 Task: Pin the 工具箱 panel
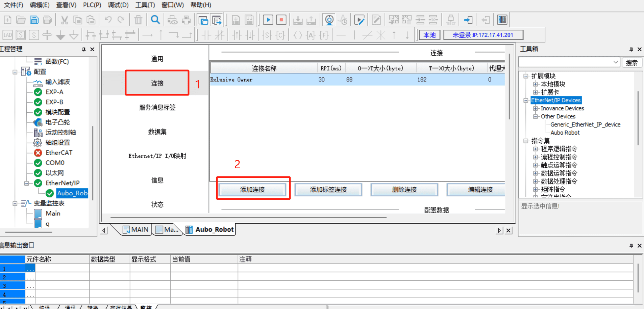point(631,49)
